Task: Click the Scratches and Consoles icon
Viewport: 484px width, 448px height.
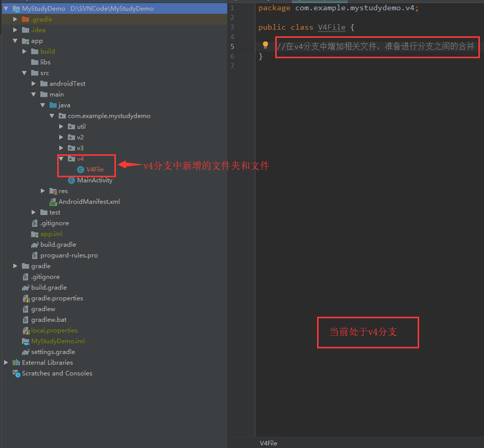Action: [16, 373]
